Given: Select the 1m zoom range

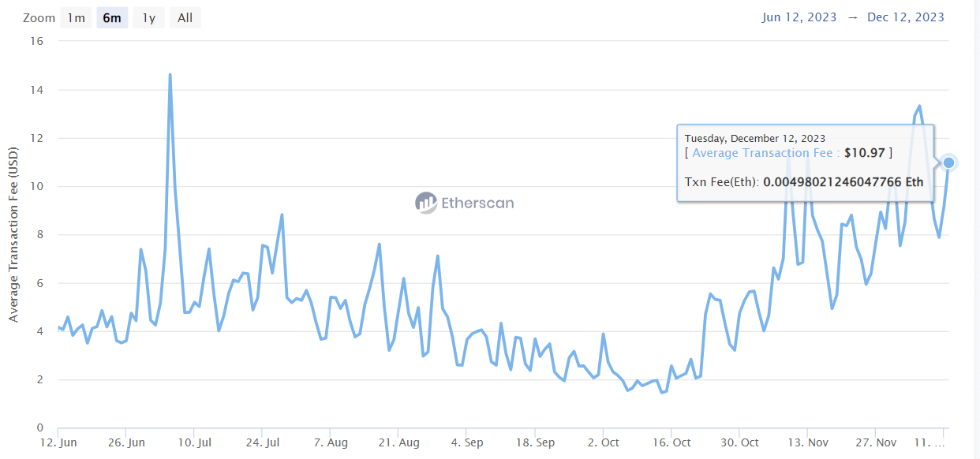Looking at the screenshot, I should (76, 17).
